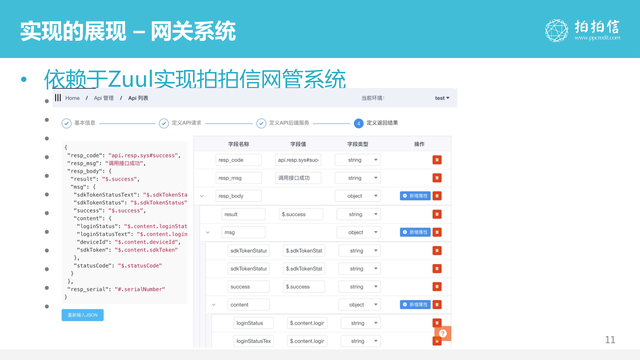
Task: Go to 定义API请求 step
Action: [187, 123]
